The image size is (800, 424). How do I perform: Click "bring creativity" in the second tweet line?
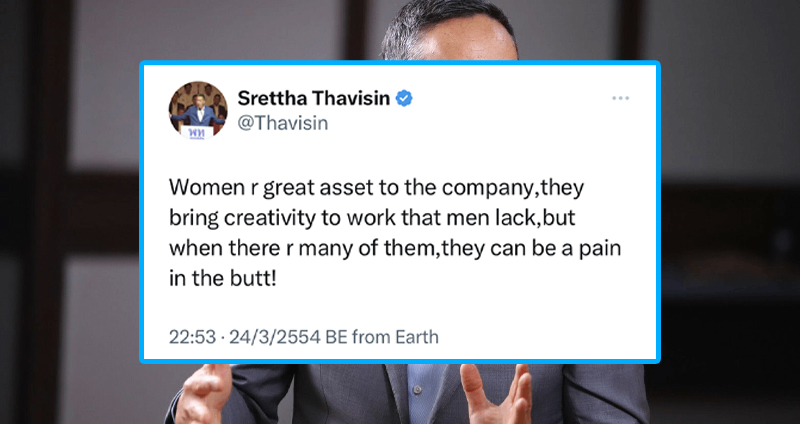[x=242, y=219]
